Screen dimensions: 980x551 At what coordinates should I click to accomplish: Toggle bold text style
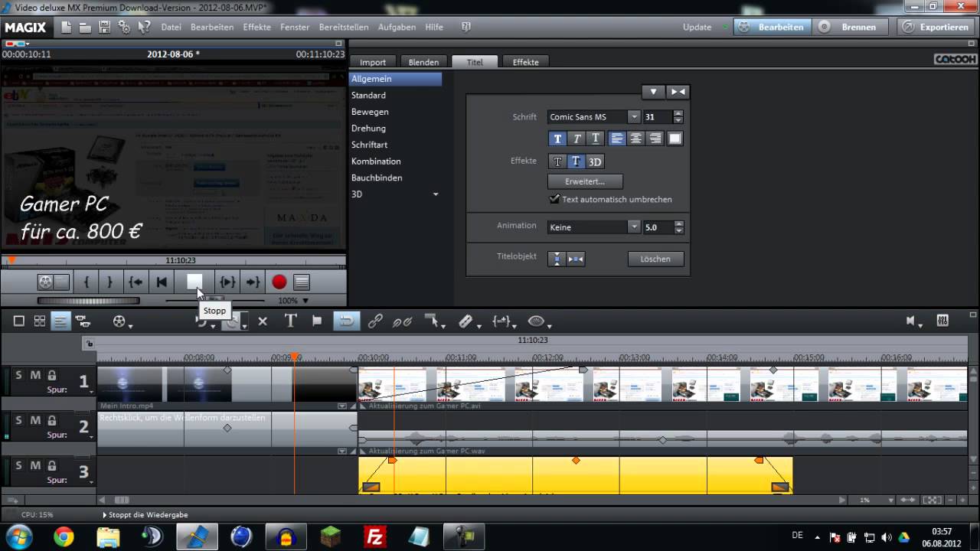pyautogui.click(x=557, y=139)
